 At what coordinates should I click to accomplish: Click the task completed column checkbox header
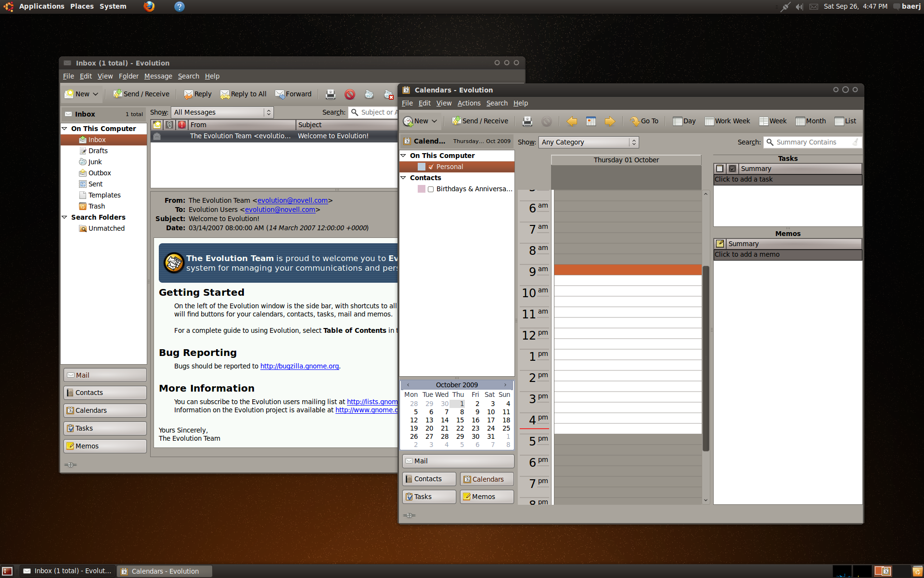point(732,169)
